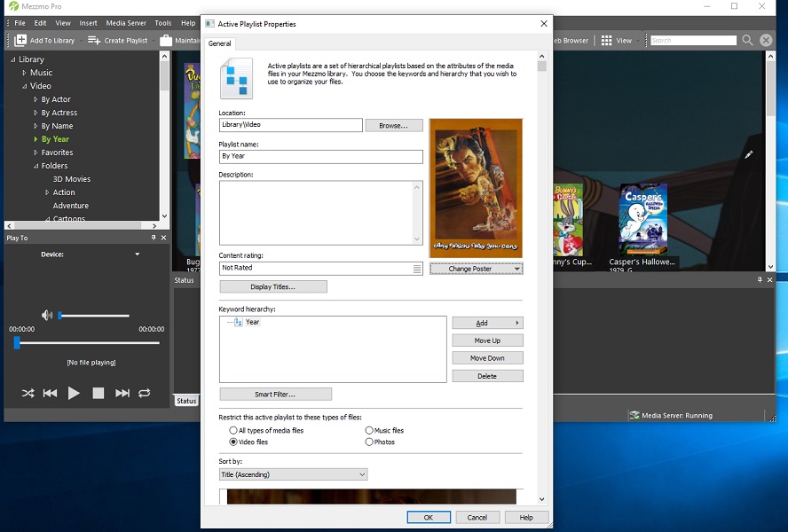Click the Maintain Library toolbar icon

(166, 40)
